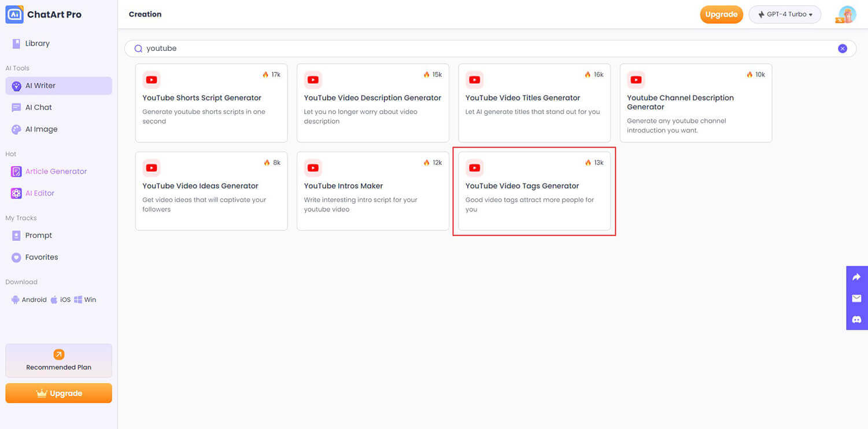Click 'Let AI generate titles that stand out' text
The image size is (868, 429).
pyautogui.click(x=533, y=112)
